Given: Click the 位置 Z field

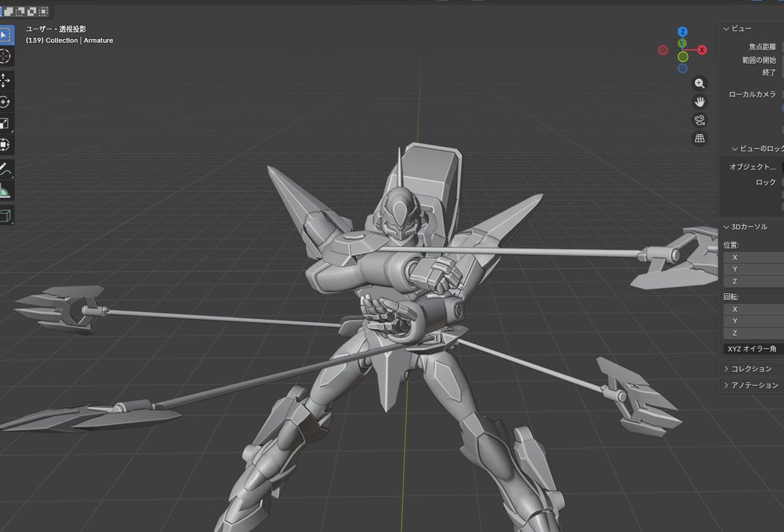Looking at the screenshot, I should [754, 281].
